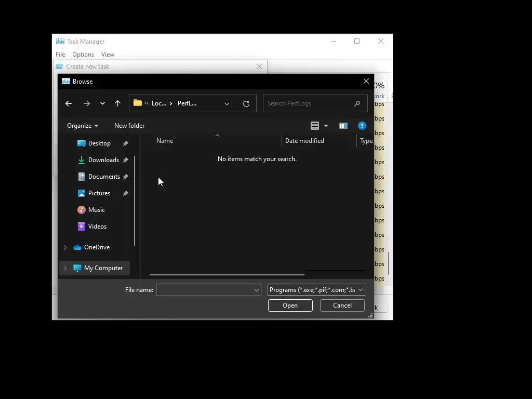Select OneDrive in navigation pane
The image size is (532, 399).
(x=97, y=247)
